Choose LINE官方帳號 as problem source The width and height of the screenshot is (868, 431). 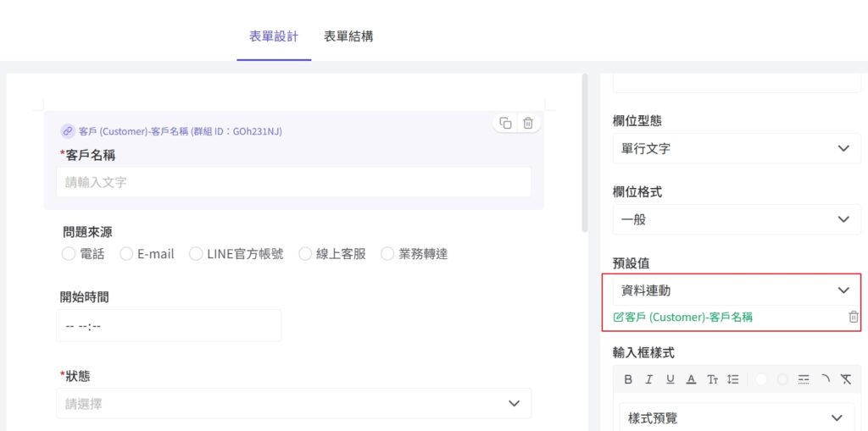(196, 254)
